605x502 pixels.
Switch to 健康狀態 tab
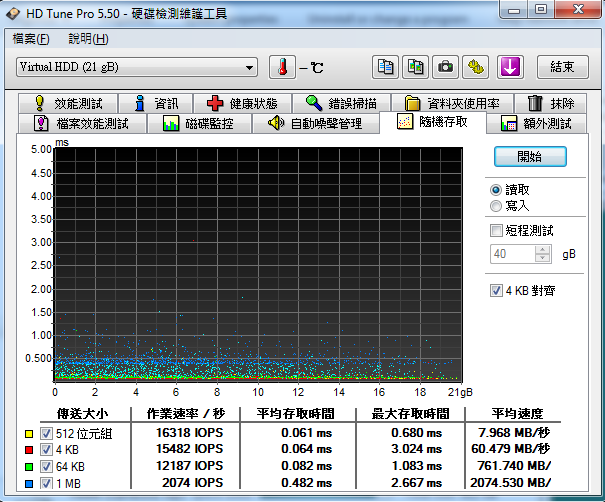point(242,103)
